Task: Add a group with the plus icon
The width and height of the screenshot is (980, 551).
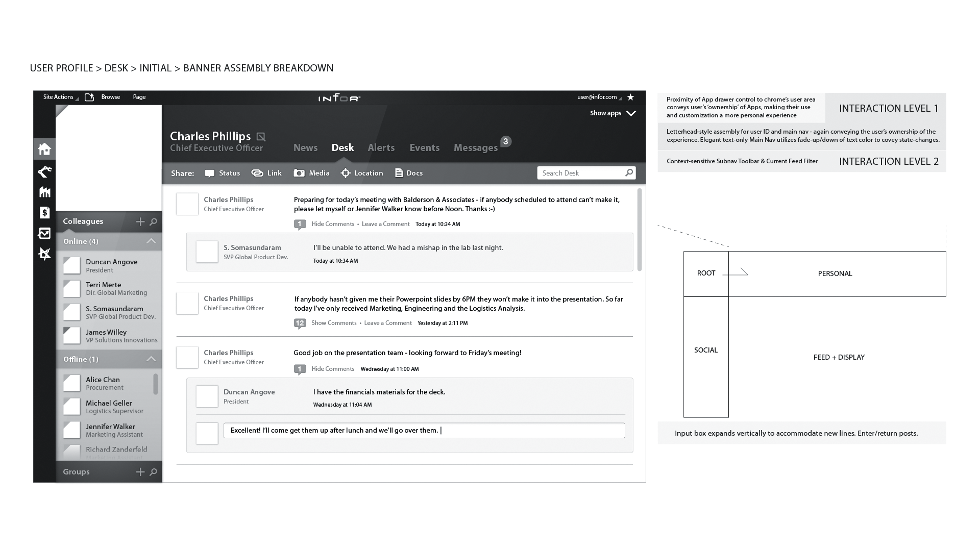Action: [140, 472]
